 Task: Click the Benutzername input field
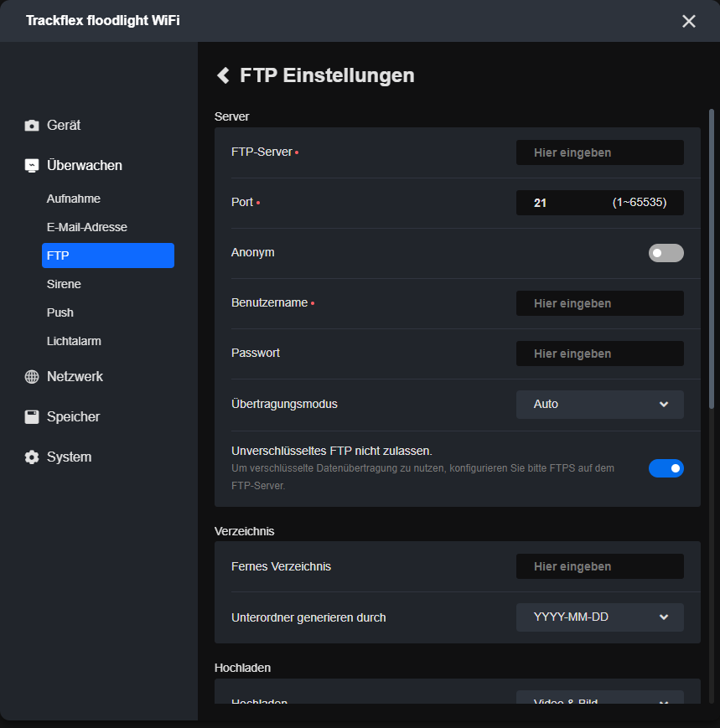(x=599, y=303)
